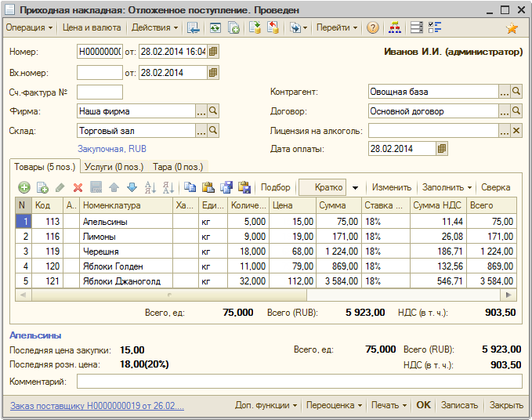Viewport: 532px width, 420px height.
Task: Click the subordination structure tree icon
Action: [x=394, y=27]
